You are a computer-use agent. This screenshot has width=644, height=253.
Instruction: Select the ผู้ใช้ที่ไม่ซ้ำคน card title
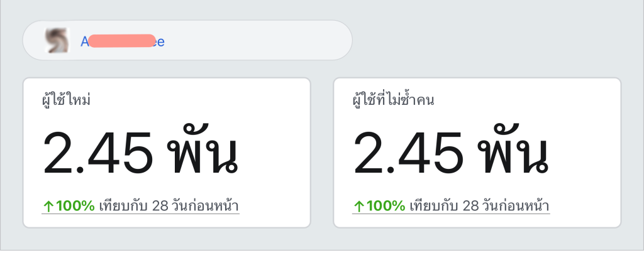(393, 100)
